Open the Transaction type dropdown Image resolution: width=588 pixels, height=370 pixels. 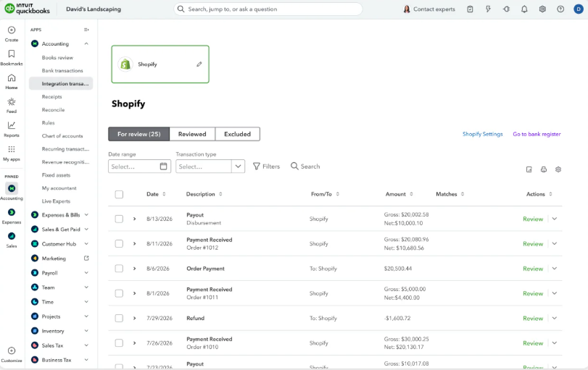coord(210,167)
